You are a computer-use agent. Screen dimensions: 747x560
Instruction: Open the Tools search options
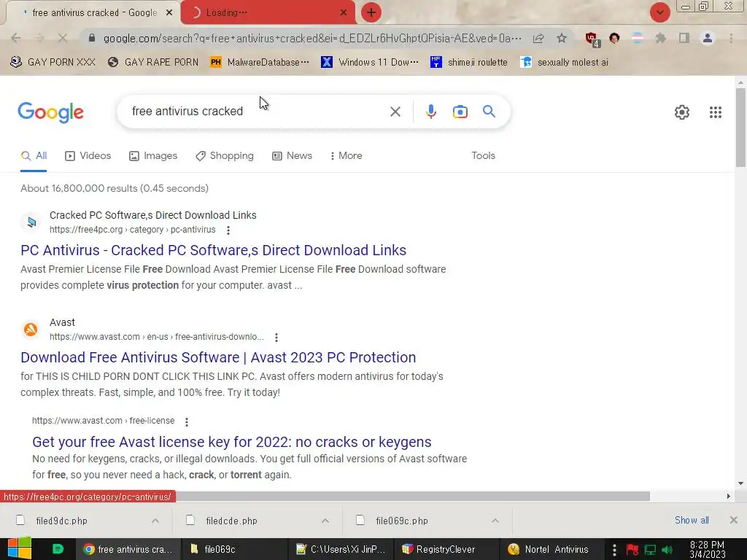point(483,156)
